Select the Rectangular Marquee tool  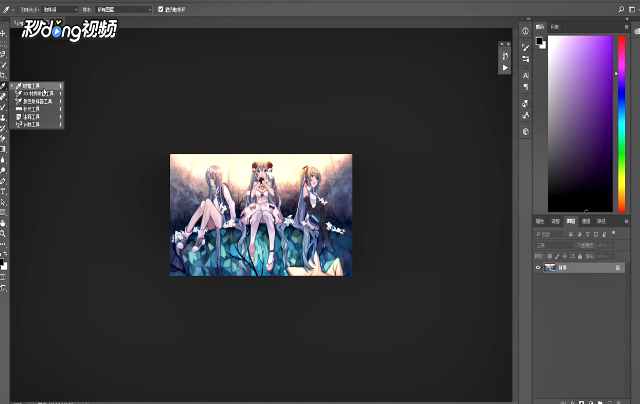click(3, 44)
